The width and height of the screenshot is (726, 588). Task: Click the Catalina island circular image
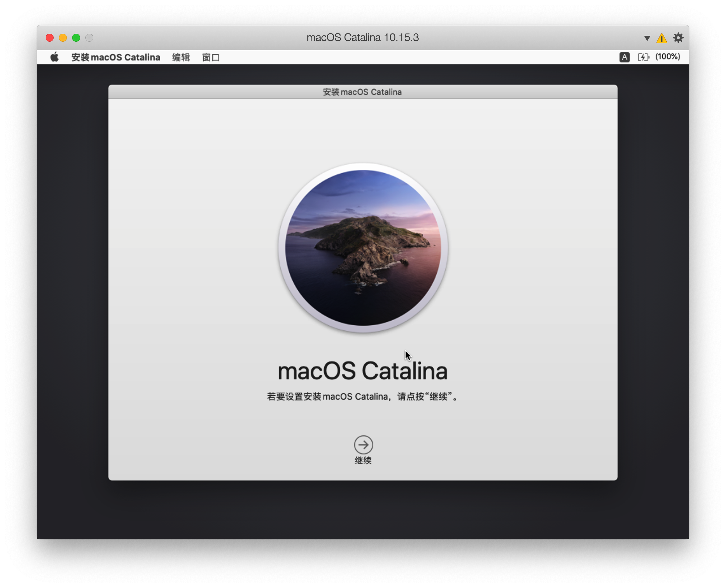pos(363,248)
